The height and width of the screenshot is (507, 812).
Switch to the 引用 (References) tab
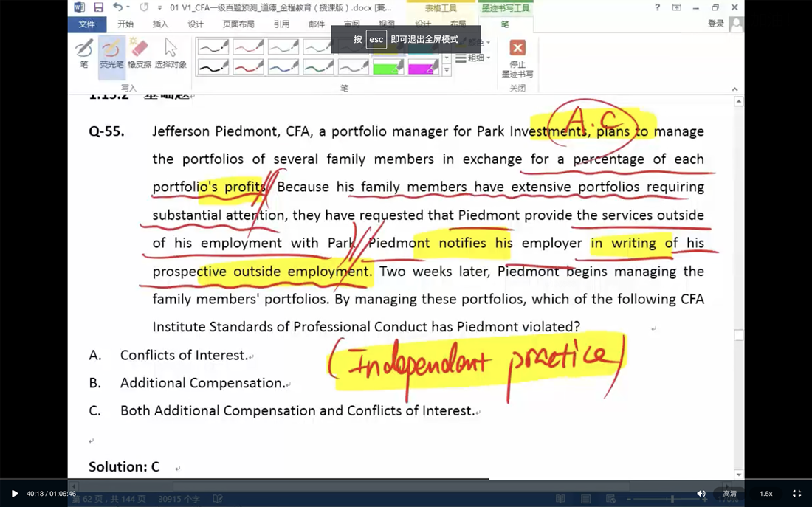[282, 24]
